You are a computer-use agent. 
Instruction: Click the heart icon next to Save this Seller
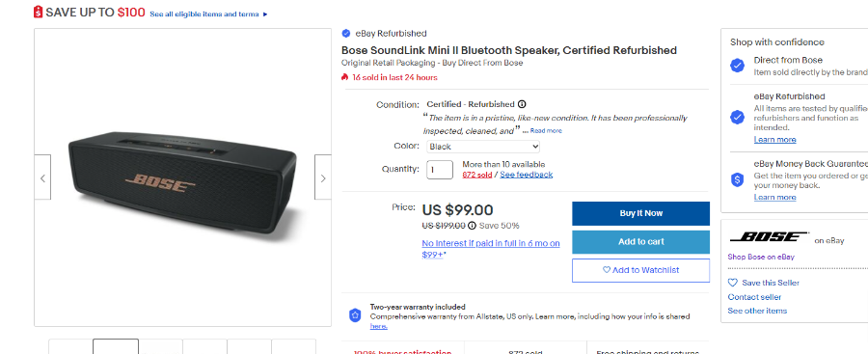tap(732, 283)
